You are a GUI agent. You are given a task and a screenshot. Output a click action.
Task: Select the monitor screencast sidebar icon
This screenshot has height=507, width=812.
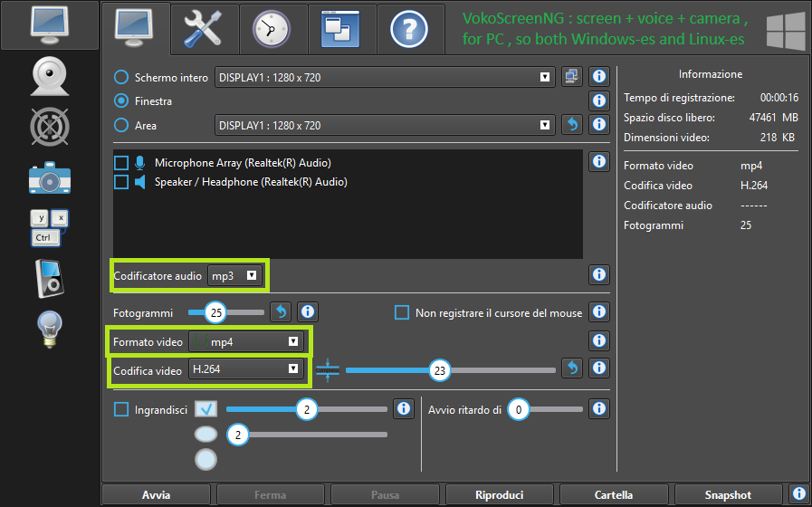(50, 25)
